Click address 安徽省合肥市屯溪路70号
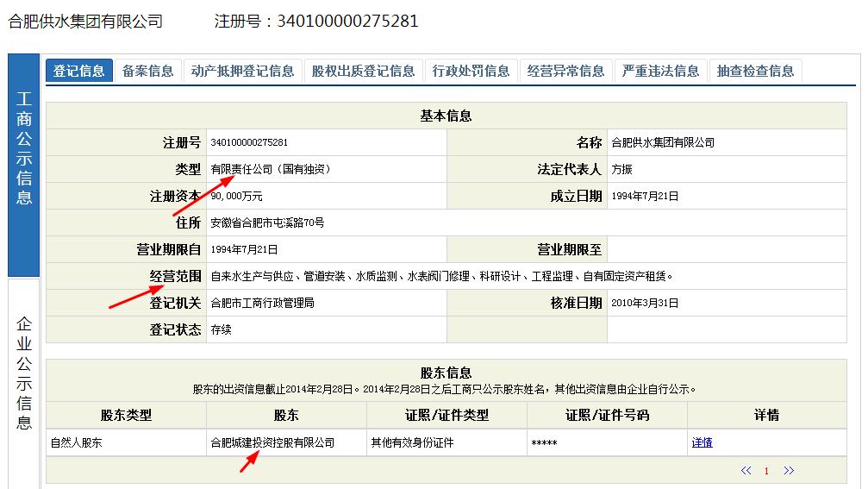The height and width of the screenshot is (489, 868). coord(267,223)
